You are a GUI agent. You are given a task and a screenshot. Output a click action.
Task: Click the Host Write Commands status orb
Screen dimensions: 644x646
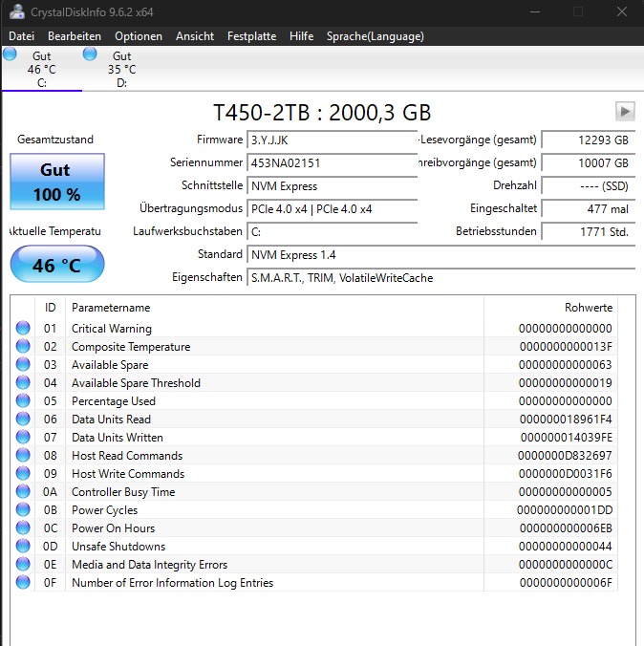23,473
